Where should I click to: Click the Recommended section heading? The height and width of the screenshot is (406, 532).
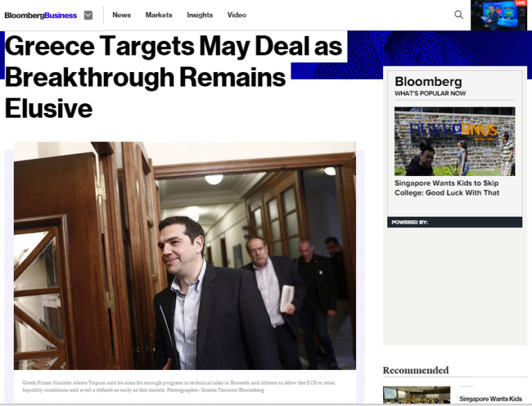[x=416, y=370]
